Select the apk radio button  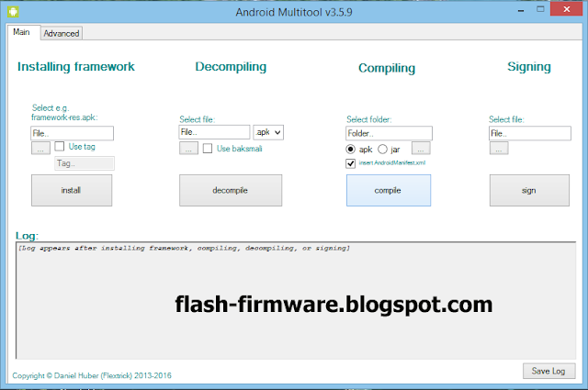tap(350, 149)
